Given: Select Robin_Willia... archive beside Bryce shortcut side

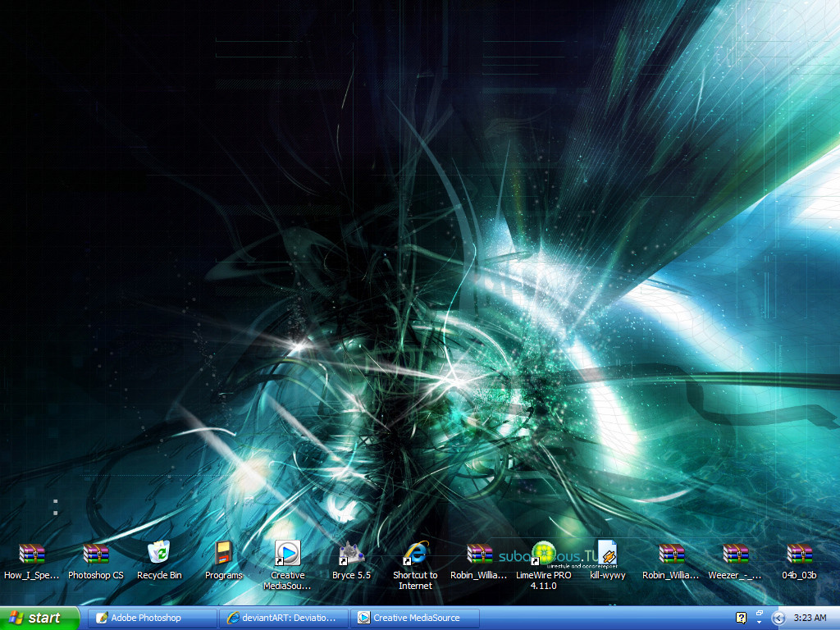Looking at the screenshot, I should pyautogui.click(x=479, y=554).
